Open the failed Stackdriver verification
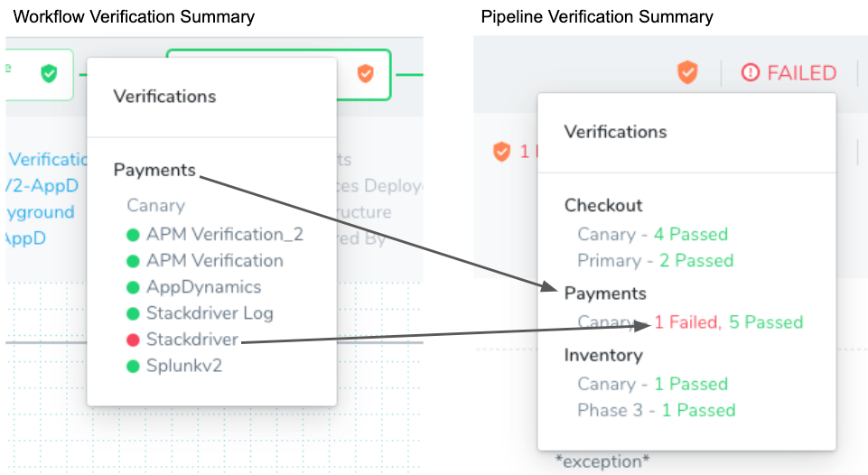The image size is (868, 475). pos(192,340)
